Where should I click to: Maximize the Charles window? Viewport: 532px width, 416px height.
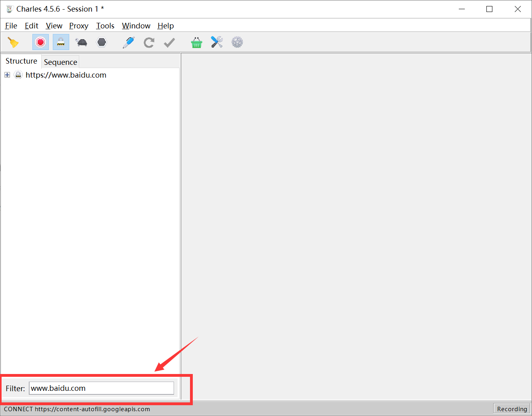[489, 9]
